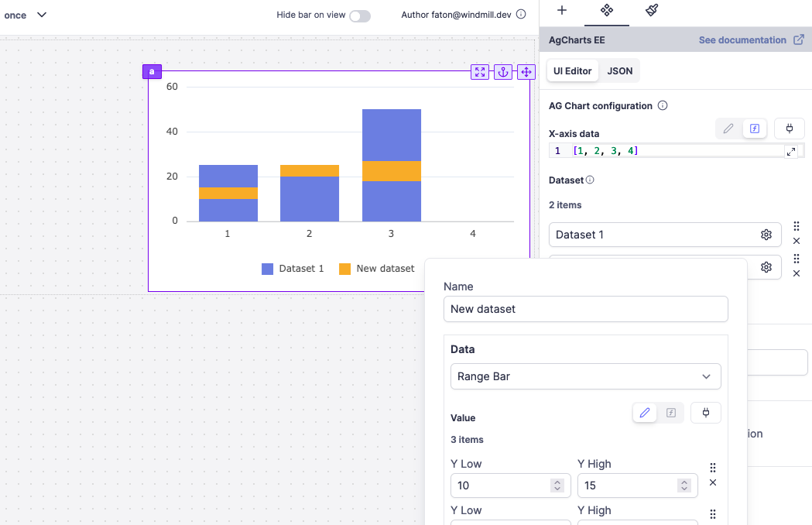Open the paintbrush styling tab

point(652,11)
